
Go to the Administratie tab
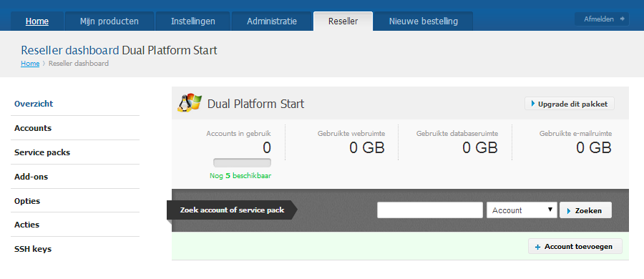[x=272, y=21]
